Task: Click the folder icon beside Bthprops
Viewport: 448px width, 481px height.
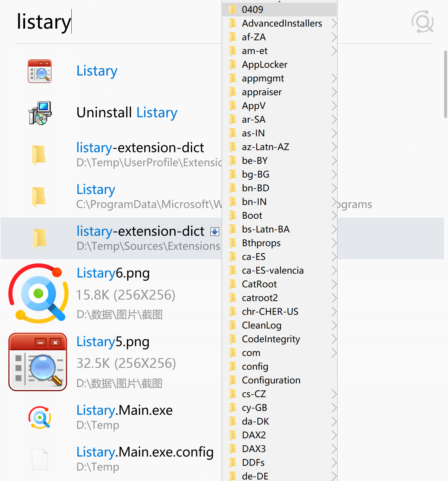Action: click(233, 243)
